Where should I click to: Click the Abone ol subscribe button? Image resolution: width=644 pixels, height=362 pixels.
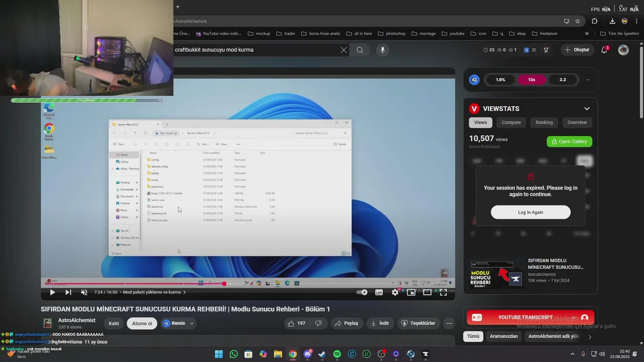click(x=142, y=323)
